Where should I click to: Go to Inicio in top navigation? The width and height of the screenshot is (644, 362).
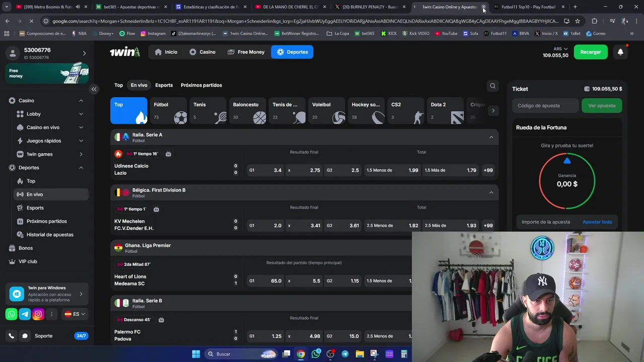tap(166, 52)
